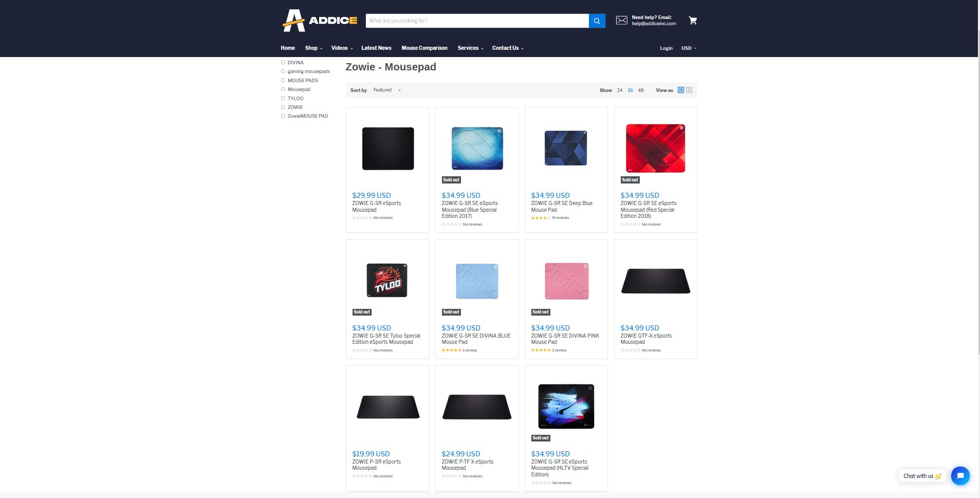Click the help@addiceinc.com email link

pyautogui.click(x=654, y=24)
